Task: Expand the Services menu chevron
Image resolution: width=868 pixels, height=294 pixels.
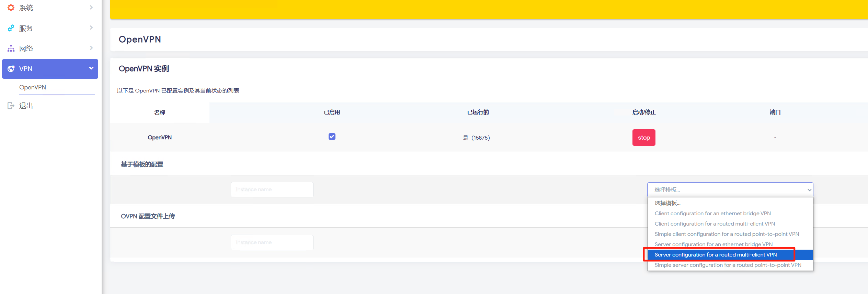Action: [91, 28]
